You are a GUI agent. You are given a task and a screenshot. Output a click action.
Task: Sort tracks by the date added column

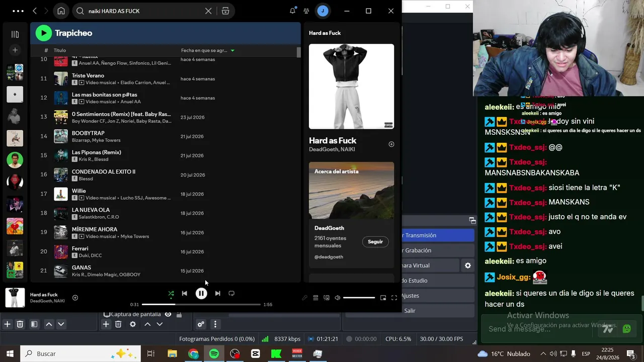click(208, 50)
